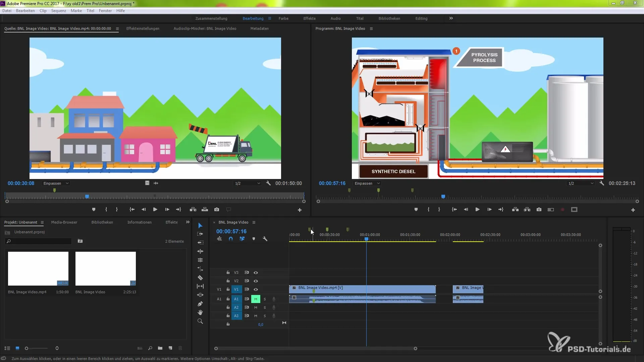Toggle Linked Selection in timeline
This screenshot has height=362, width=644.
point(242,239)
